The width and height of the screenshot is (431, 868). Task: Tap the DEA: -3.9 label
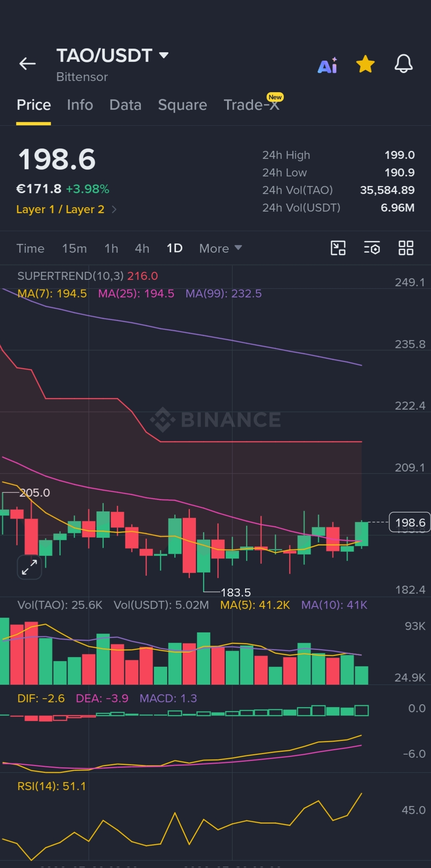[x=102, y=698]
